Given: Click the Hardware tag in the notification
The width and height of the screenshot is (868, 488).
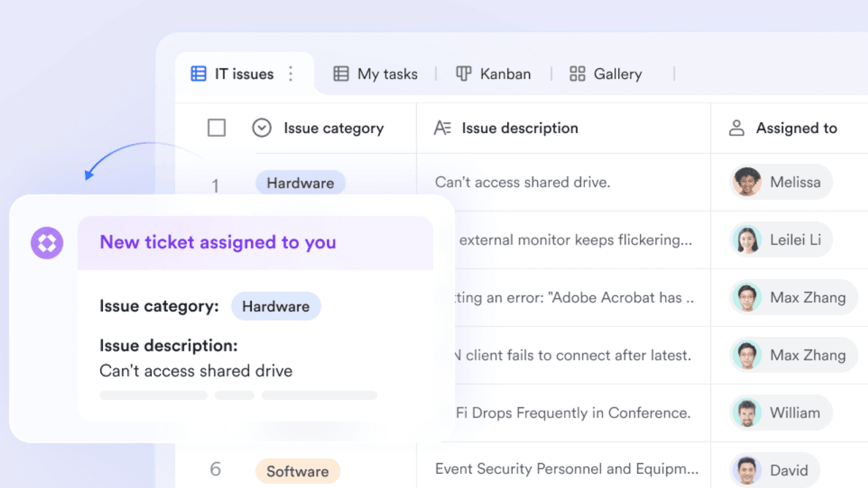Looking at the screenshot, I should (x=276, y=306).
